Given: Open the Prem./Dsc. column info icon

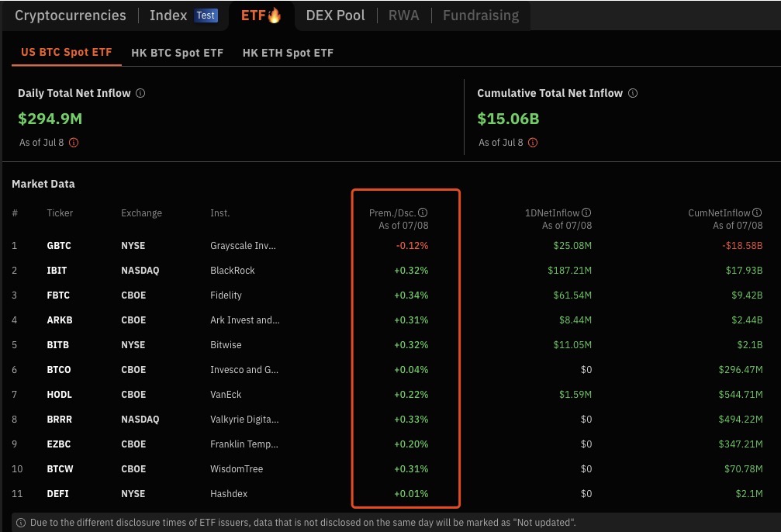Looking at the screenshot, I should point(423,212).
